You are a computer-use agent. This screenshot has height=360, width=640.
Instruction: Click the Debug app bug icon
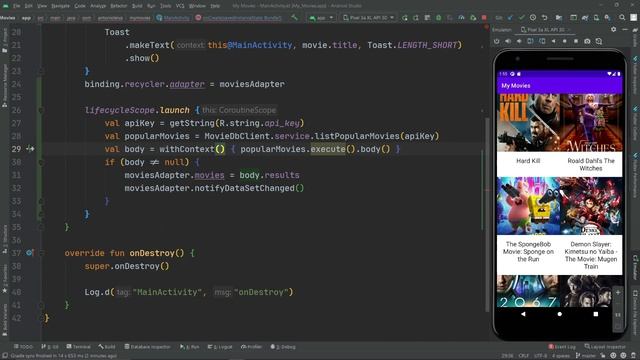[x=439, y=18]
